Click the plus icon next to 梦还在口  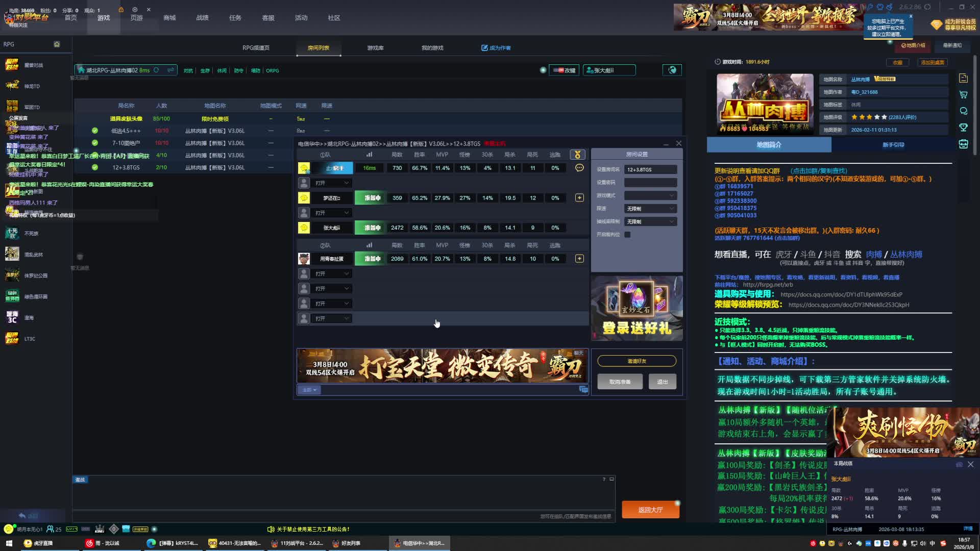coord(579,197)
